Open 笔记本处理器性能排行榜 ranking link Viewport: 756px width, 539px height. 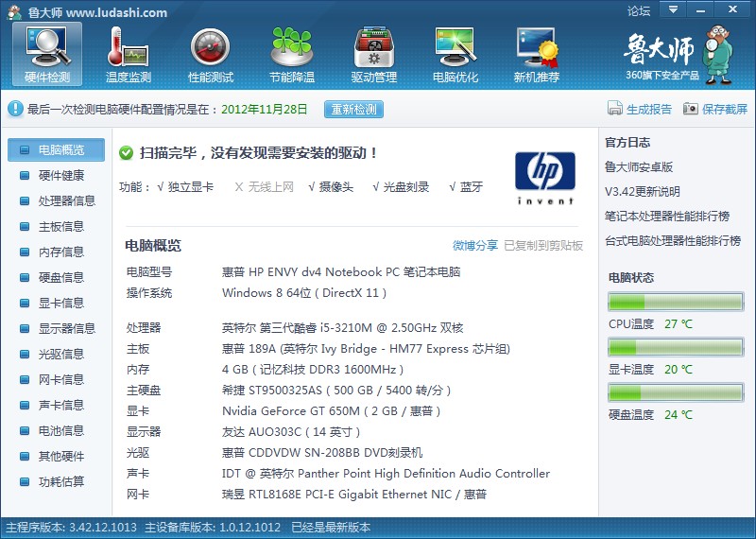click(x=667, y=217)
